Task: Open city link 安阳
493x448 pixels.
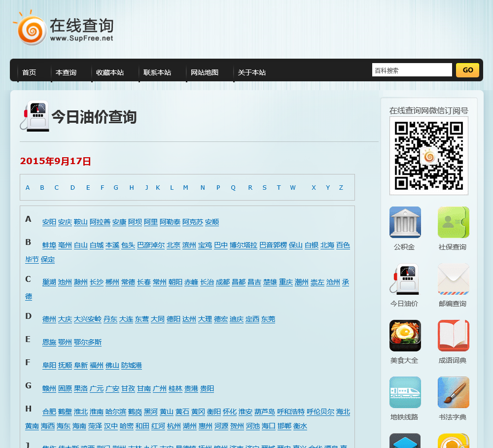Action: coord(49,222)
